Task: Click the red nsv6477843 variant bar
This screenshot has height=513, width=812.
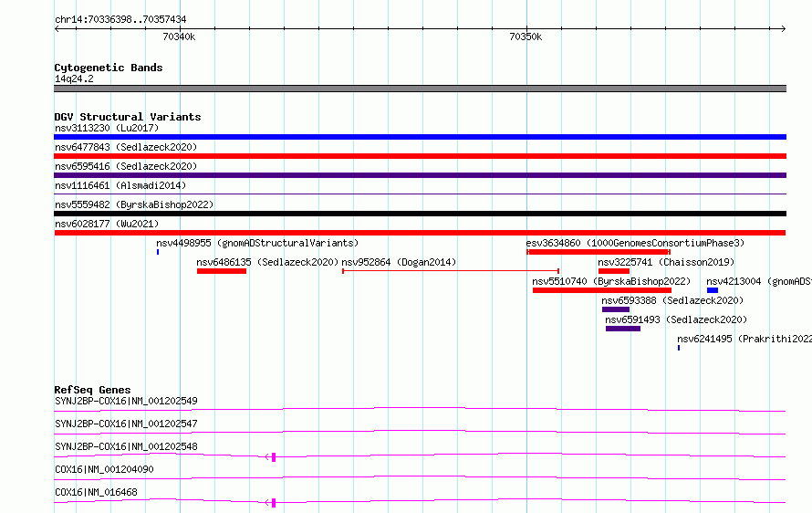Action: pyautogui.click(x=420, y=156)
